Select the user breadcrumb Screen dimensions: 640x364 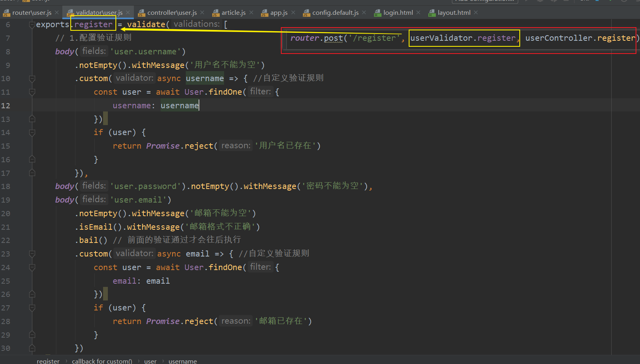pos(150,361)
